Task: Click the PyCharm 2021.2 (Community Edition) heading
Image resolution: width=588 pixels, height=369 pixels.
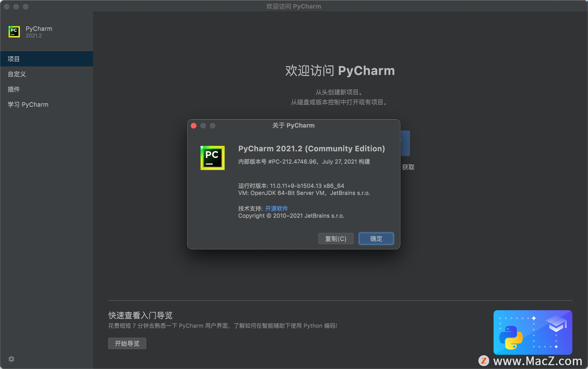Action: coord(311,149)
